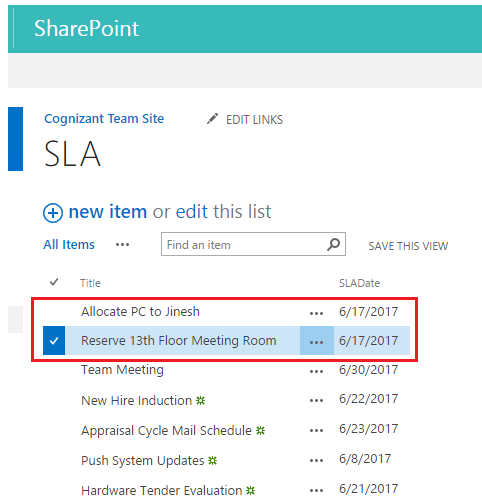
Task: Open ellipsis menu for Appraisal Cycle Mail Schedule
Action: (x=316, y=430)
